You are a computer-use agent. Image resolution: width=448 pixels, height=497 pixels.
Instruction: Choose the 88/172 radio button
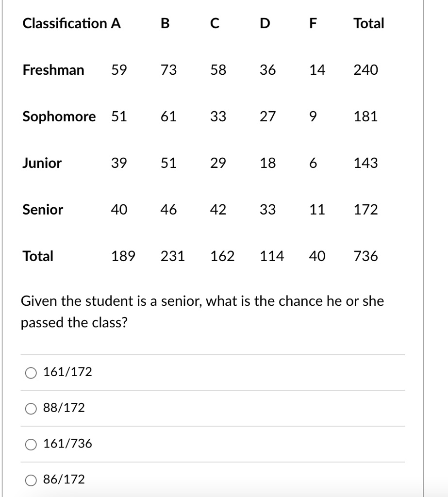tap(31, 409)
